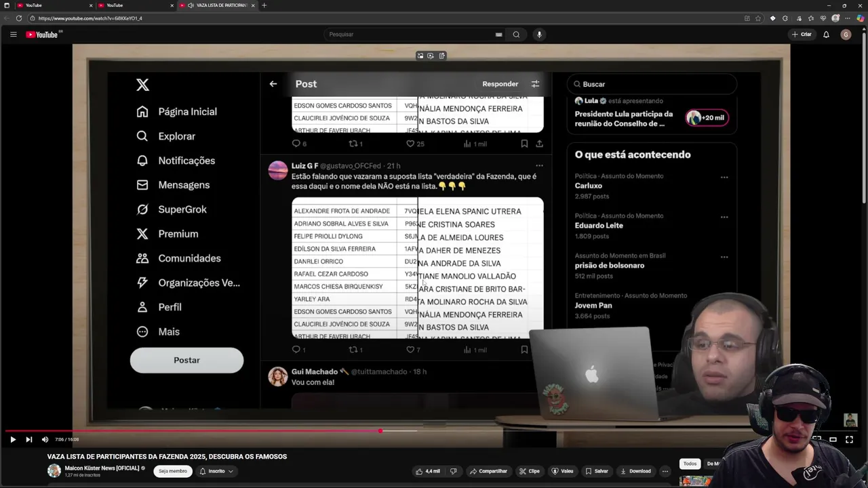
Task: Mute the video volume
Action: point(45,439)
